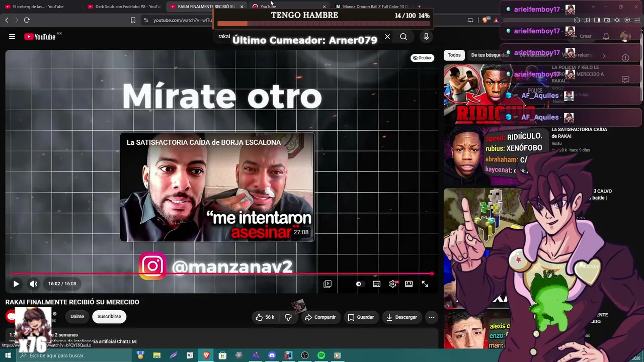Start voice search with the microphone
This screenshot has height=362, width=644.
click(426, 37)
